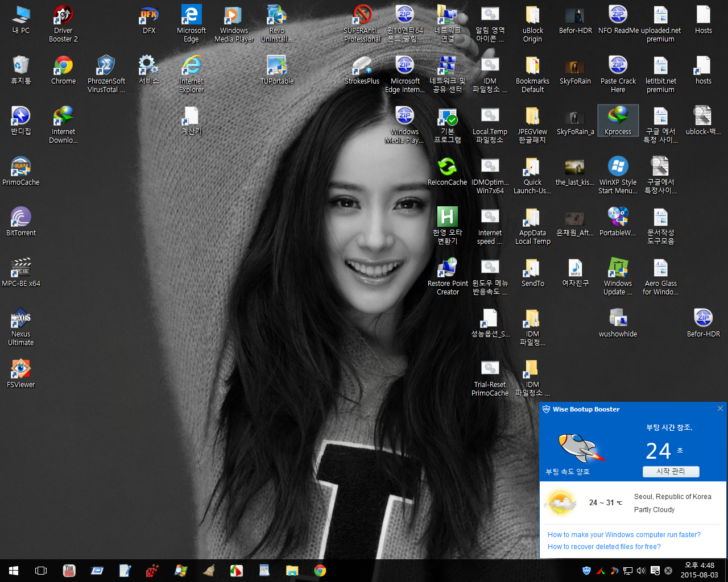The image size is (728, 582).
Task: Select the SendTo folder shortcut
Action: [533, 273]
